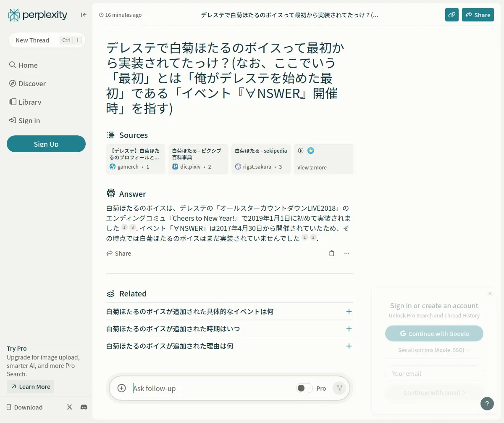
Task: Open Perplexity's X (Twitter) page
Action: click(x=70, y=407)
